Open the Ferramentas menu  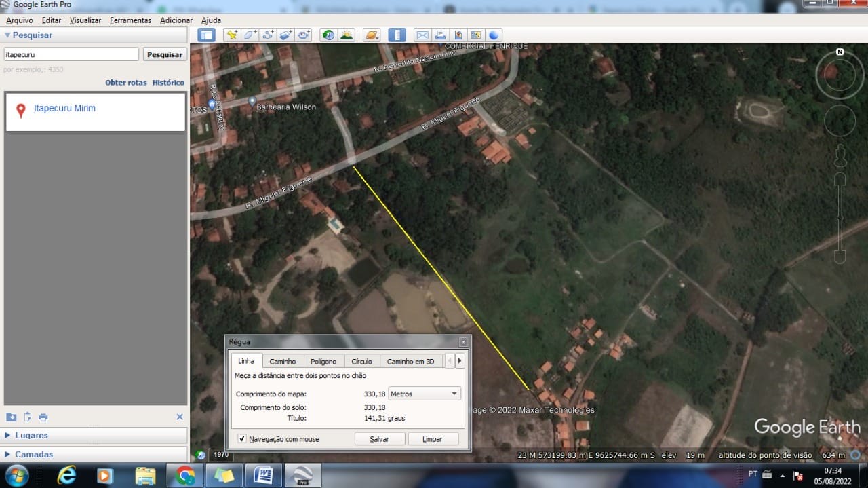tap(130, 20)
